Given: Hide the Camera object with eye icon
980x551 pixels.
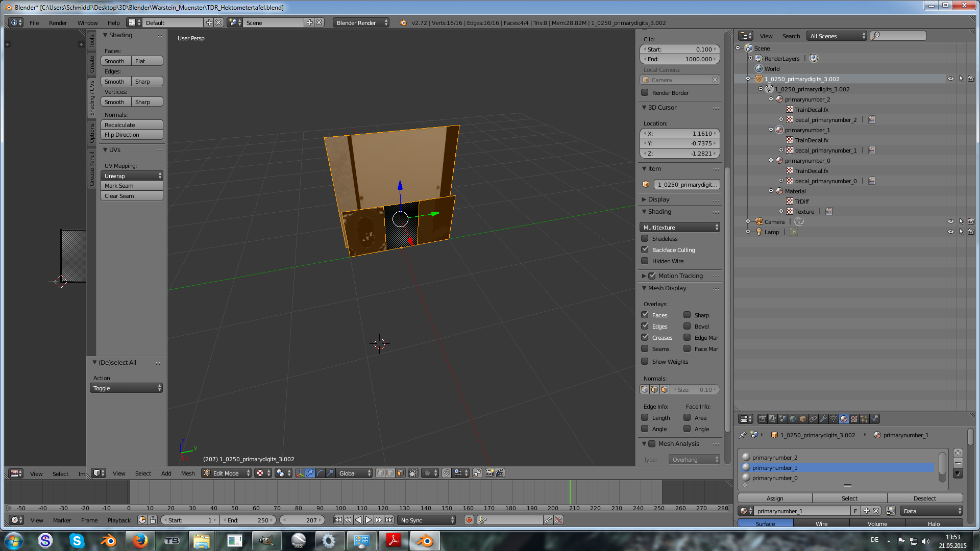Looking at the screenshot, I should pos(950,222).
